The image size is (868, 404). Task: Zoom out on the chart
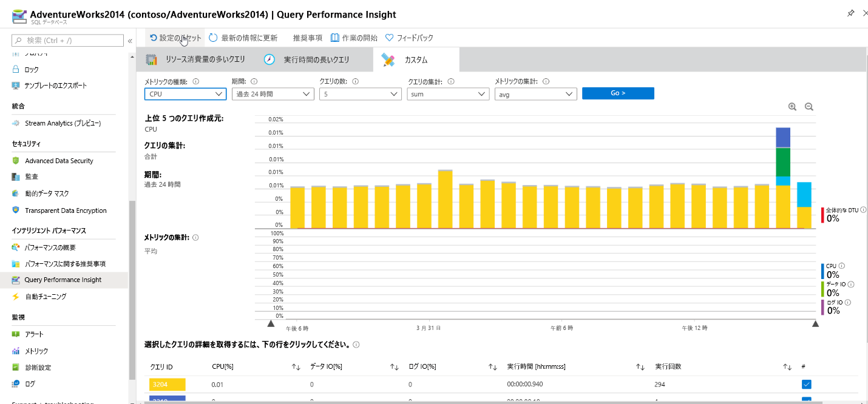click(809, 106)
